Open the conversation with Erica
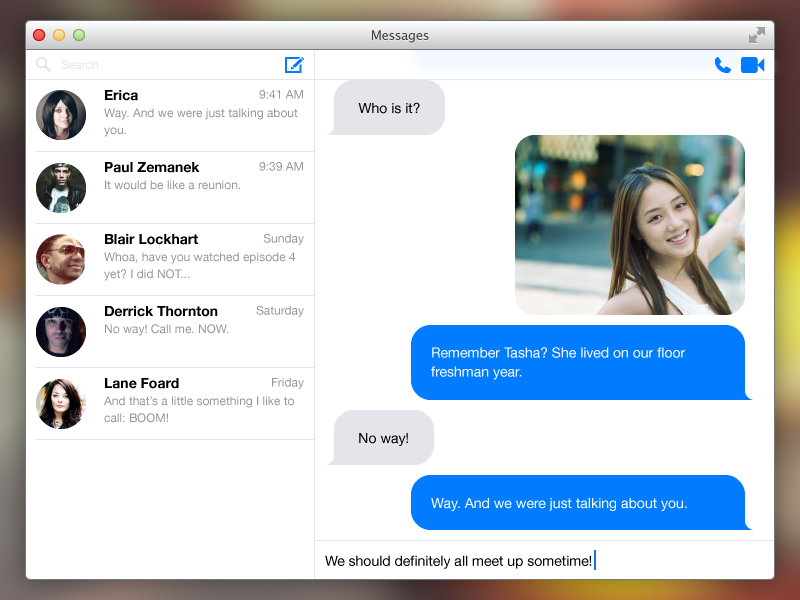 point(200,115)
